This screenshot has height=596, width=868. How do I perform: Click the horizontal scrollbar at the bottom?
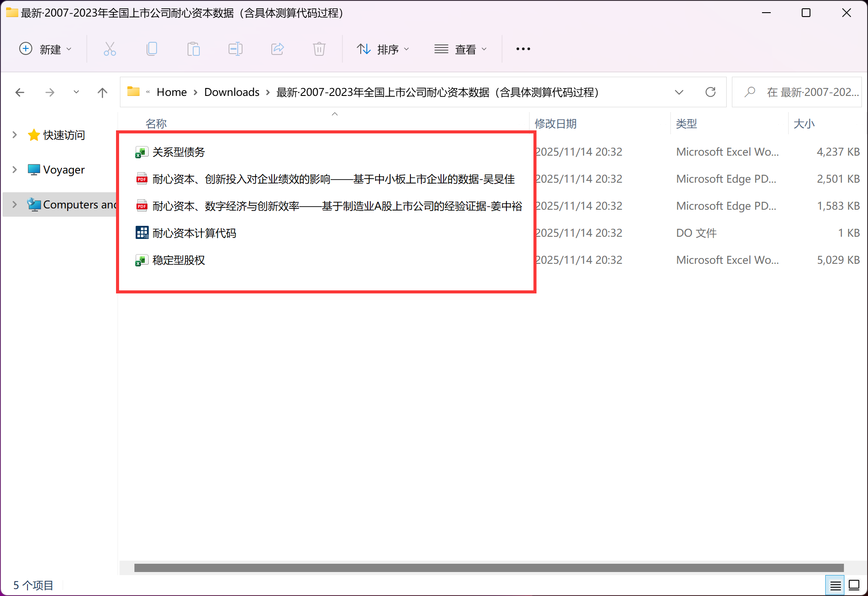click(489, 568)
